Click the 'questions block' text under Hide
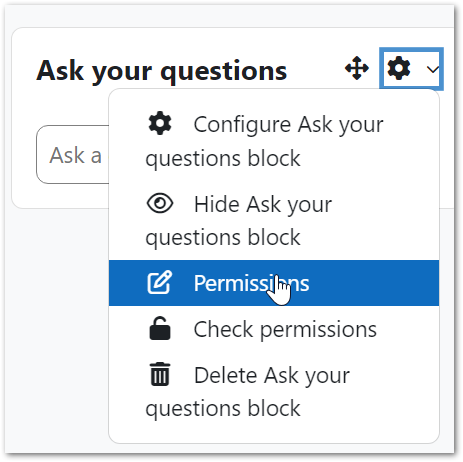The width and height of the screenshot is (463, 462). [223, 238]
